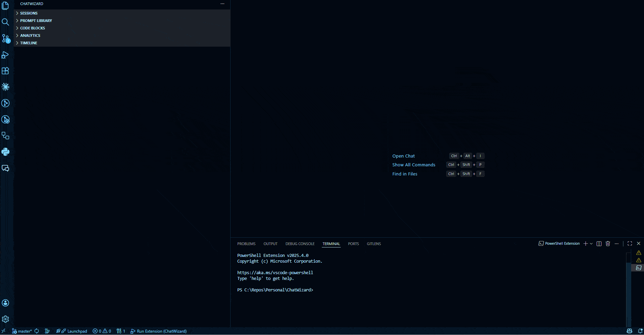644x335 pixels.
Task: Click the terminal prompt line PS C:\Repos\Personal\ChatWizard>
Action: click(275, 290)
